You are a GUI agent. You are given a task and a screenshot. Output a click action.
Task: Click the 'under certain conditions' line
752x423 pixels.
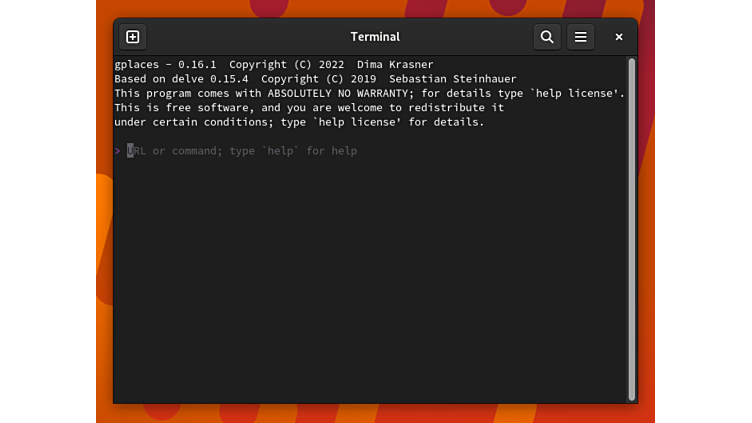(299, 122)
